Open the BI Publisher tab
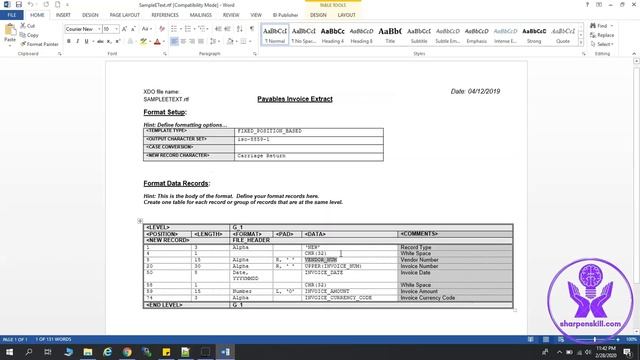The width and height of the screenshot is (640, 360). tap(285, 15)
